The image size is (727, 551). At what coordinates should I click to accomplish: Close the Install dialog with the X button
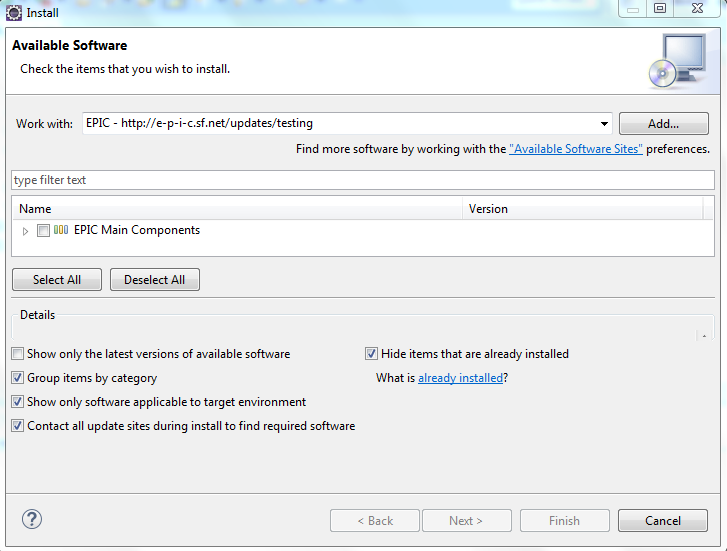(697, 8)
